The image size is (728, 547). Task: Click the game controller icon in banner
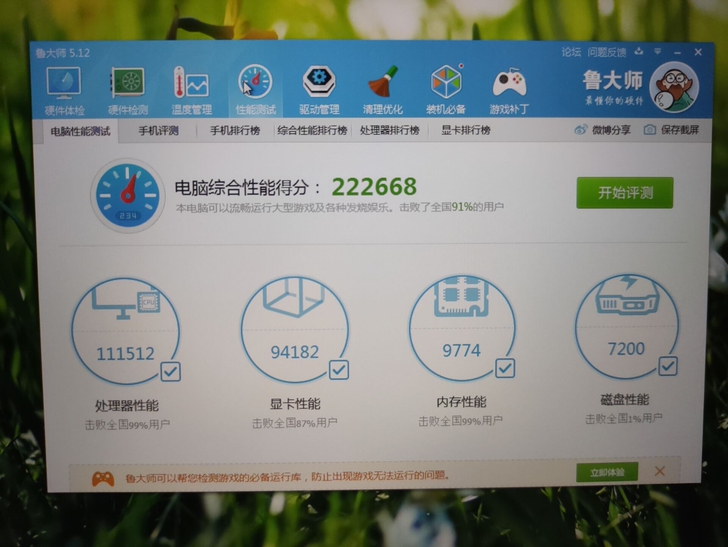[103, 479]
